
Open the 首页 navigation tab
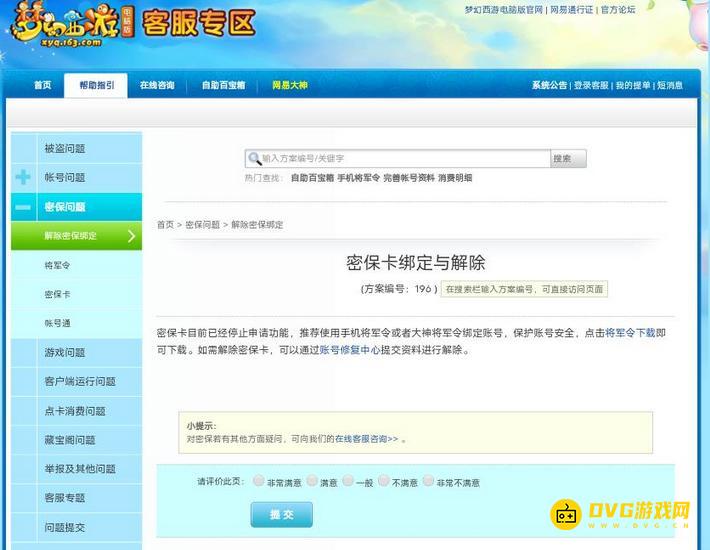[x=43, y=85]
